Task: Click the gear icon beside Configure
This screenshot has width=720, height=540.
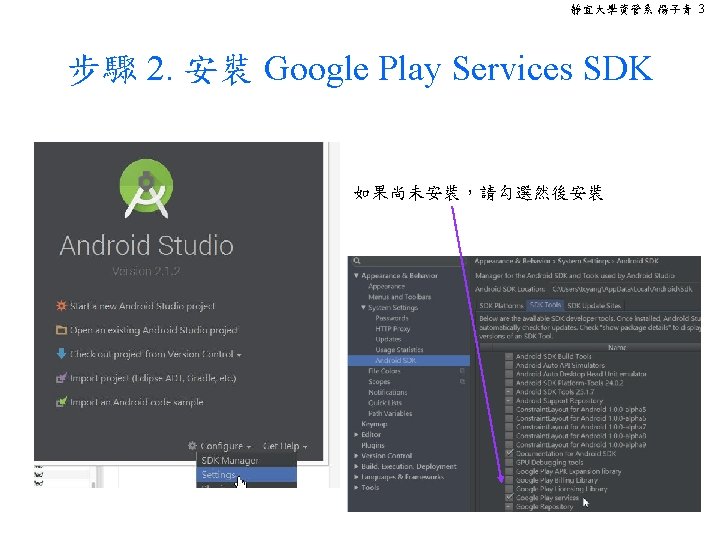Action: (192, 445)
